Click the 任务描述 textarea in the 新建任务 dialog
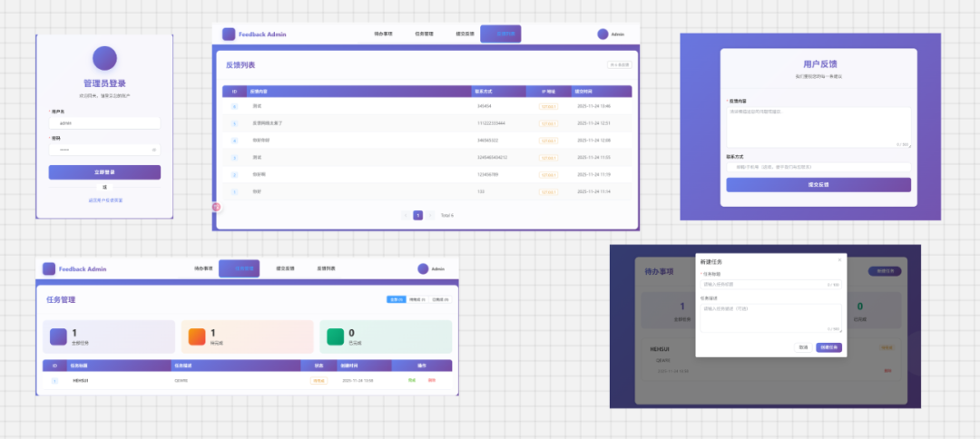This screenshot has width=980, height=439. [770, 318]
